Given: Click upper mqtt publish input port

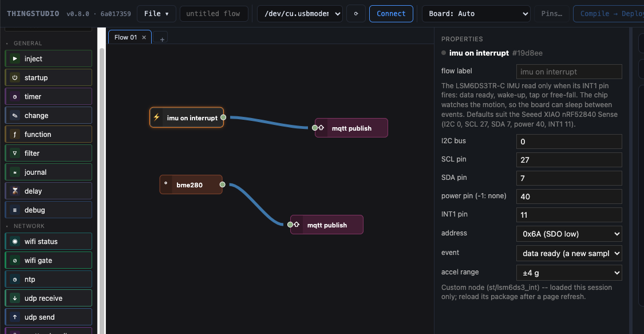Looking at the screenshot, I should pyautogui.click(x=315, y=128).
